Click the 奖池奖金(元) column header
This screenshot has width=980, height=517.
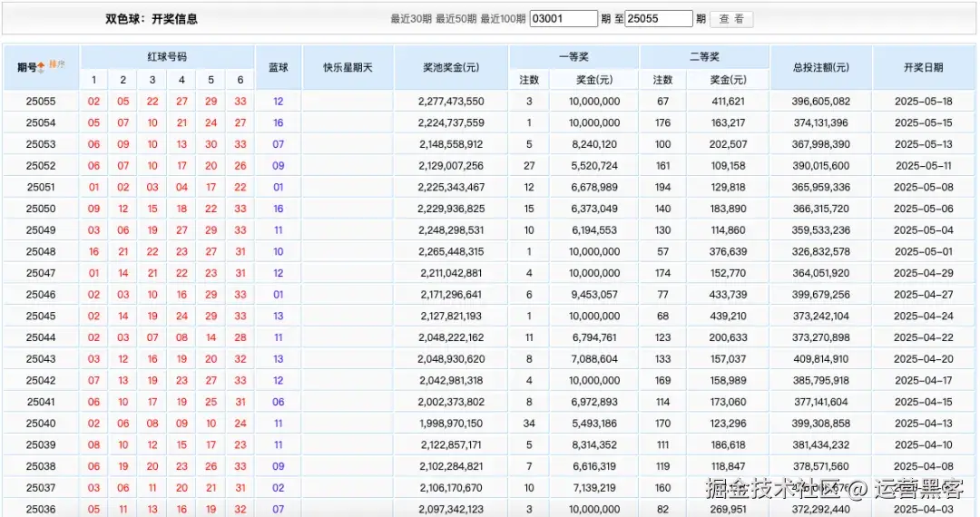(x=451, y=67)
